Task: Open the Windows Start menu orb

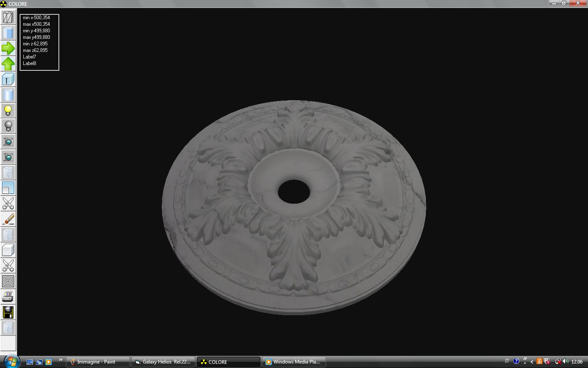Action: (11, 361)
